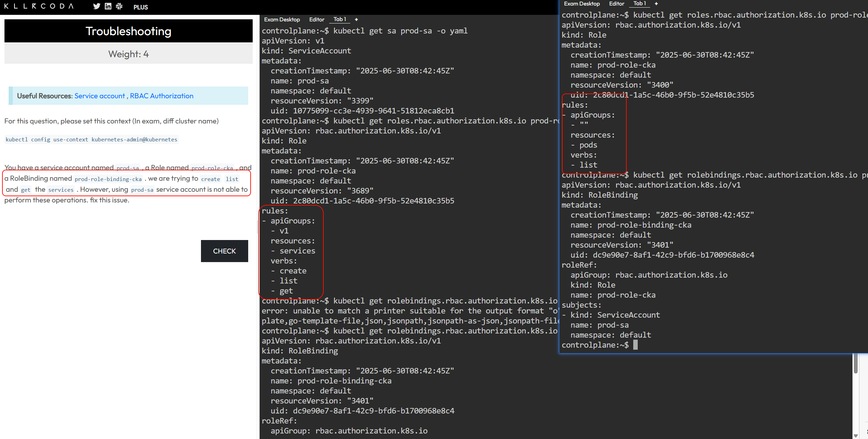Add new tab in overlay terminal window

[656, 4]
